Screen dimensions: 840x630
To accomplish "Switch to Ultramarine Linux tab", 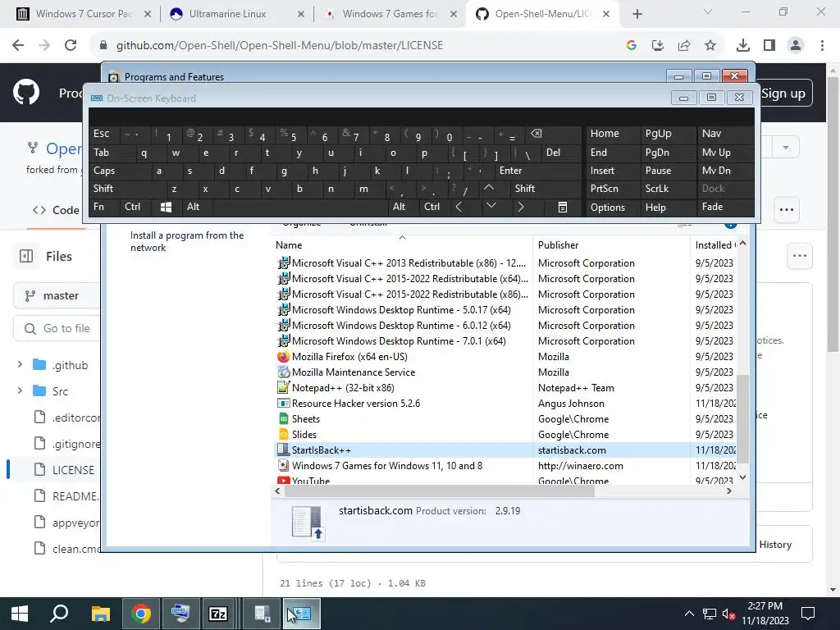I will pos(235,14).
